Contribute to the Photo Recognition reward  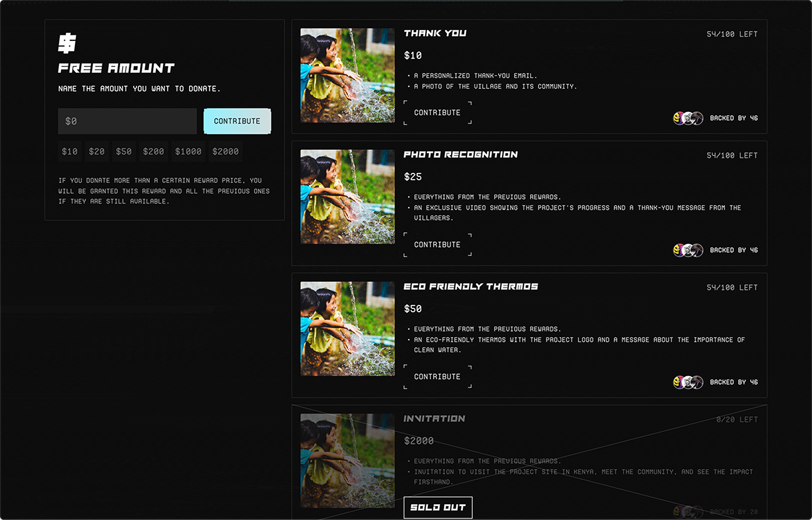[x=437, y=245]
